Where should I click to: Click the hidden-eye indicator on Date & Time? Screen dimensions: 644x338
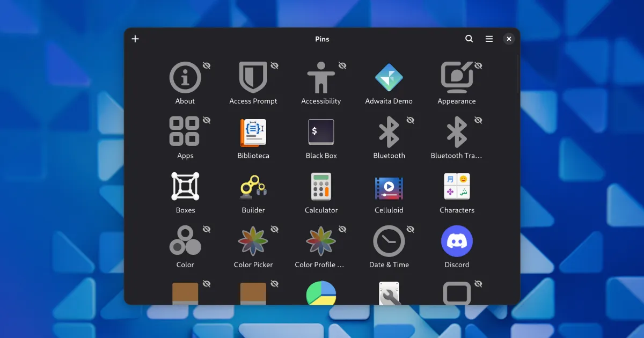pyautogui.click(x=411, y=229)
